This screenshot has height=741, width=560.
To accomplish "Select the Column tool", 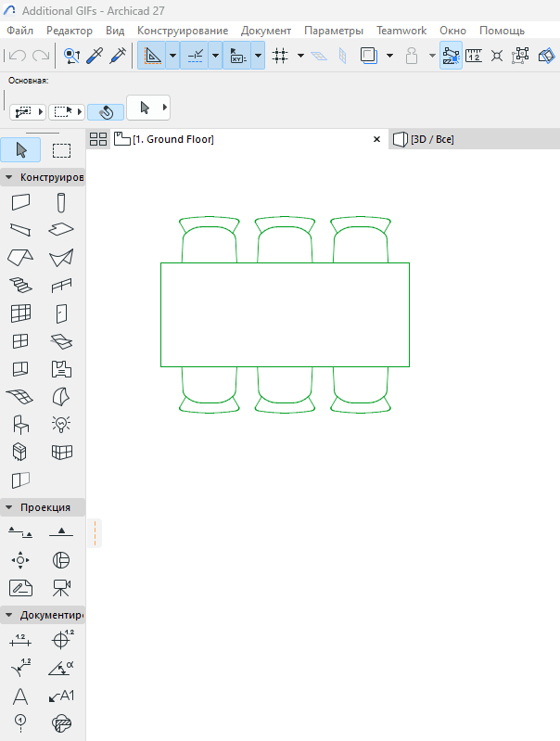I will (61, 203).
